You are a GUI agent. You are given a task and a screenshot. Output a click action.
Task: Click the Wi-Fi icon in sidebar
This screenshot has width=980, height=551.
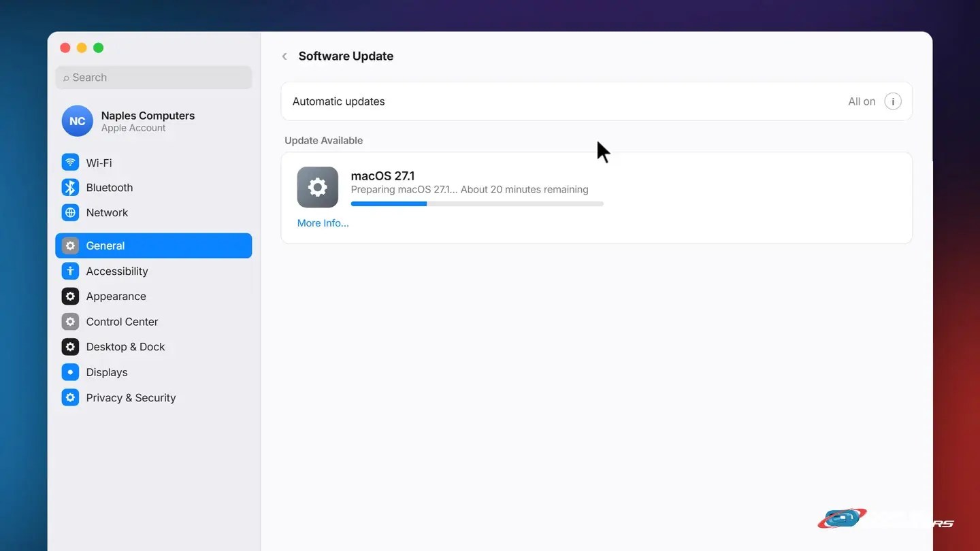[70, 163]
